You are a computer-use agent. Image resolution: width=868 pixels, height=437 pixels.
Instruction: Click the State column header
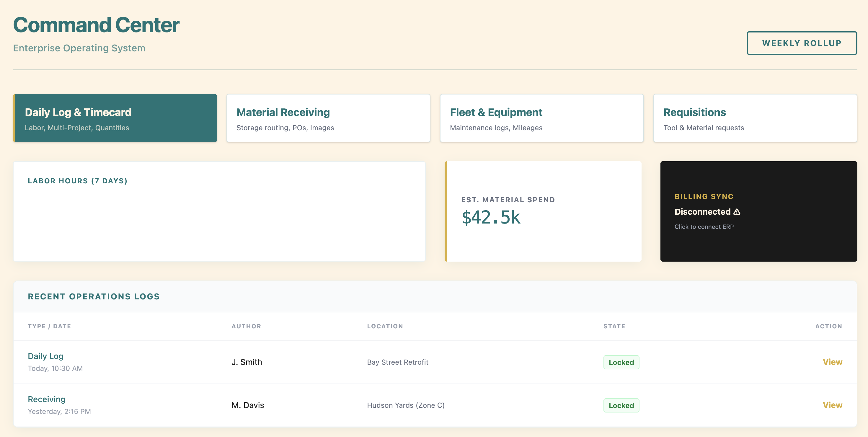[x=614, y=326]
